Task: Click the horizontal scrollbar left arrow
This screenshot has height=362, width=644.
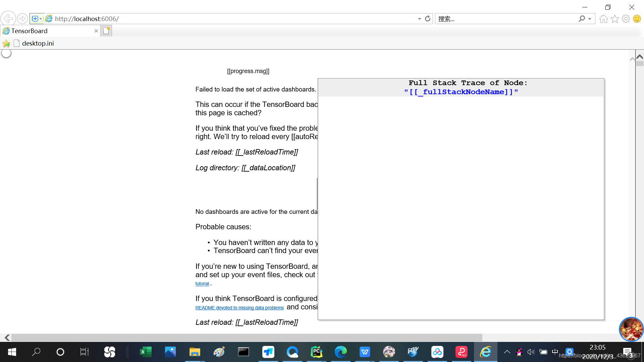Action: [7, 338]
